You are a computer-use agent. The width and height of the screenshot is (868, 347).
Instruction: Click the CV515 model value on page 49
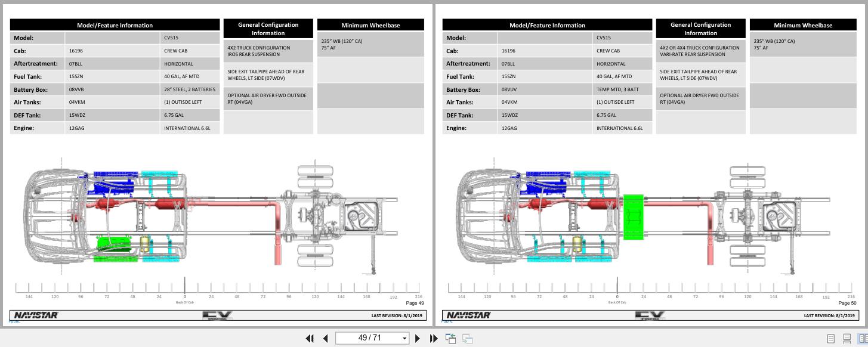point(171,38)
